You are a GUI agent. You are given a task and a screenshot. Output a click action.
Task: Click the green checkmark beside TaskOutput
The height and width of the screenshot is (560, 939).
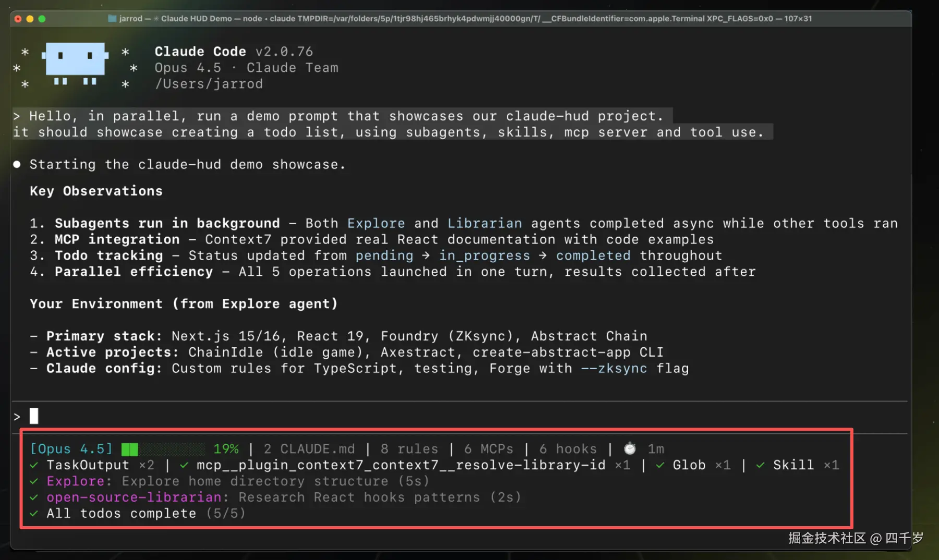point(34,465)
